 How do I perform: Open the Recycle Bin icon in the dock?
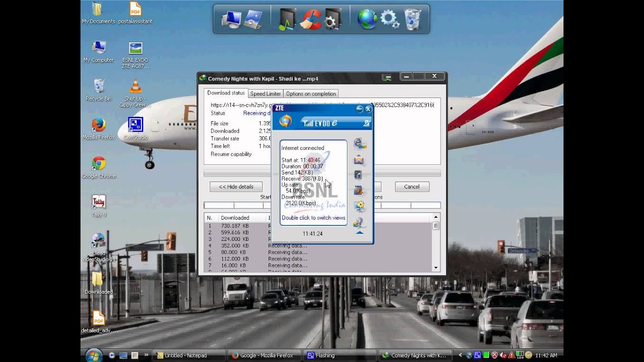pos(412,19)
